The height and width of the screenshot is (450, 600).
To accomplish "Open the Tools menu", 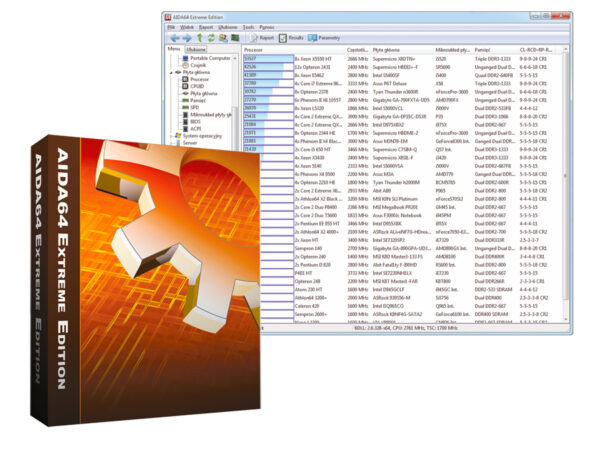I will click(247, 27).
